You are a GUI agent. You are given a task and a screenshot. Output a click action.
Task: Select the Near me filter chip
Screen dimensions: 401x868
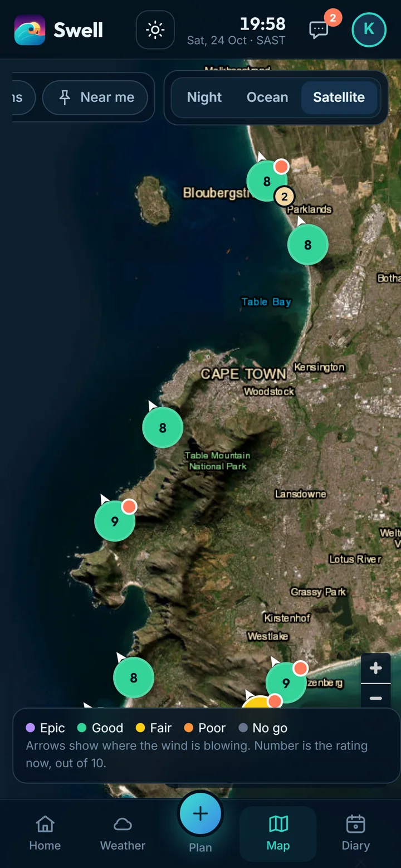95,97
